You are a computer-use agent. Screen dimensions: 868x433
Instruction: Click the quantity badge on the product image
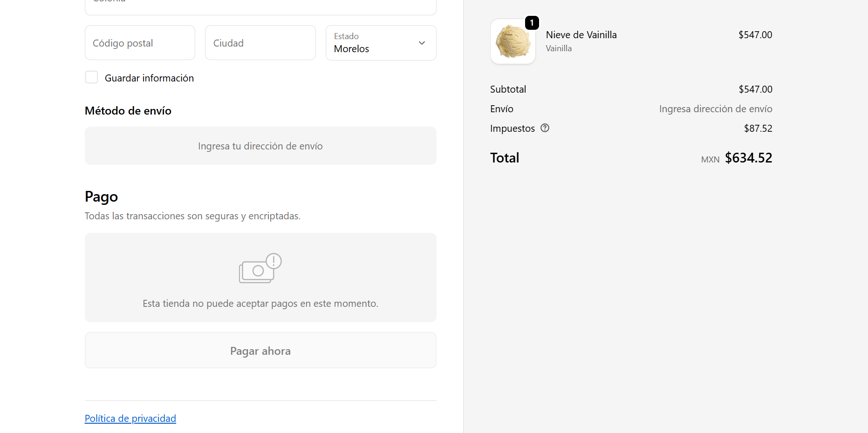click(532, 23)
